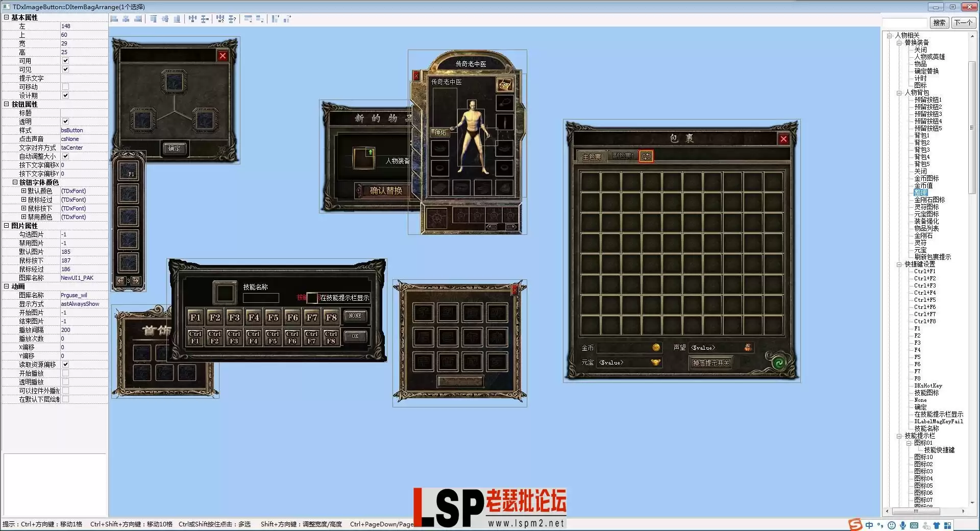This screenshot has height=531, width=980.
Task: Click the decrease height toolbar icon
Action: 287,19
